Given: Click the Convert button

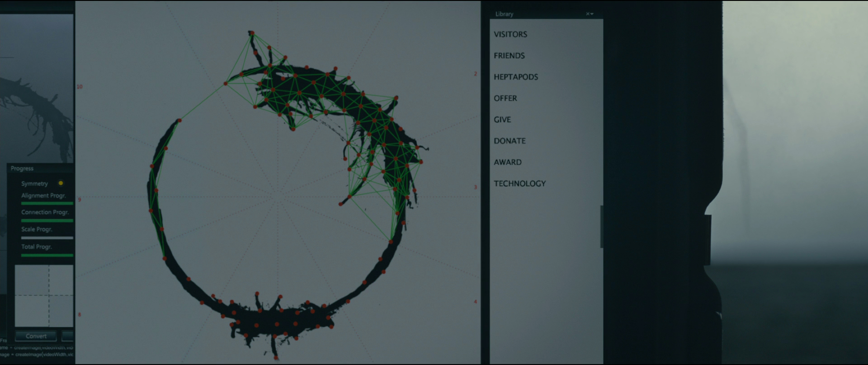Looking at the screenshot, I should [36, 336].
